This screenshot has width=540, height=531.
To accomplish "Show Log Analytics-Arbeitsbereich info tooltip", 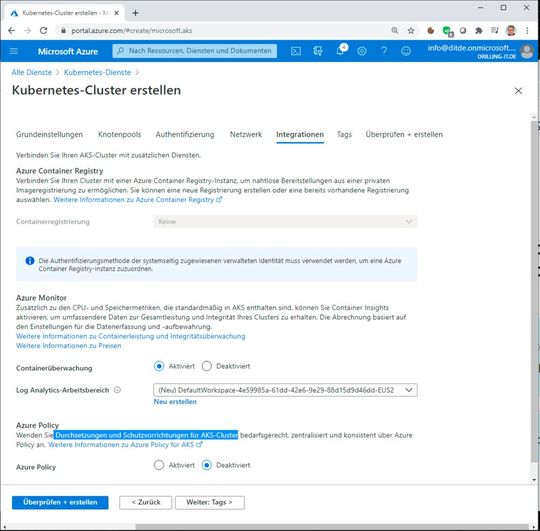I will pyautogui.click(x=117, y=390).
